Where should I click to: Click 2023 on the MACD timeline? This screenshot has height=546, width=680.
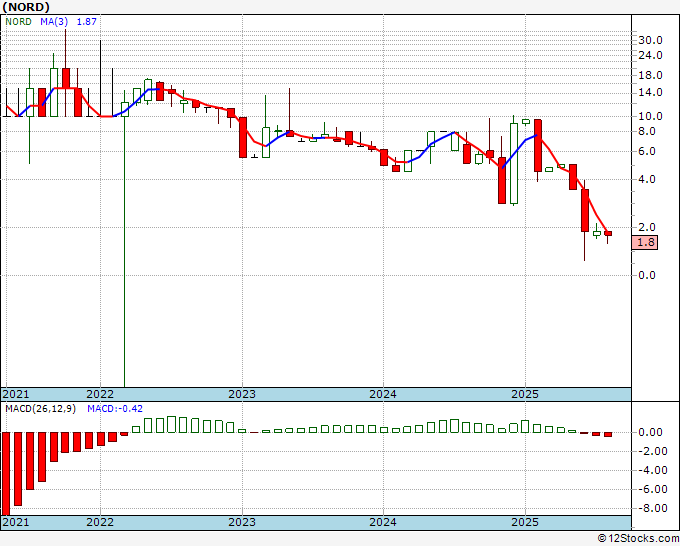[242, 522]
